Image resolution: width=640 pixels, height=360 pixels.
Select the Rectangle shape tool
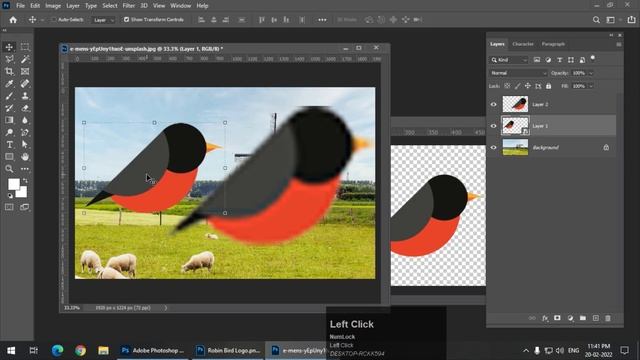click(x=9, y=157)
